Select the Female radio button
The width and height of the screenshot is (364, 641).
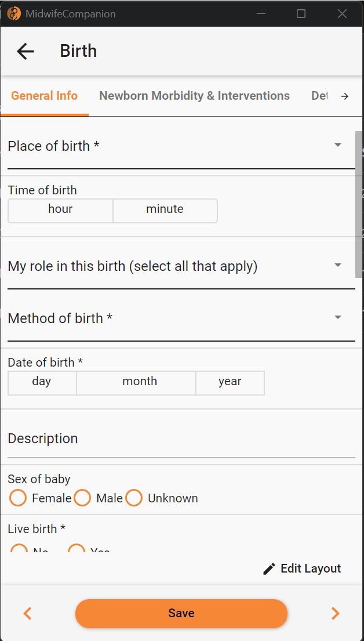coord(18,498)
